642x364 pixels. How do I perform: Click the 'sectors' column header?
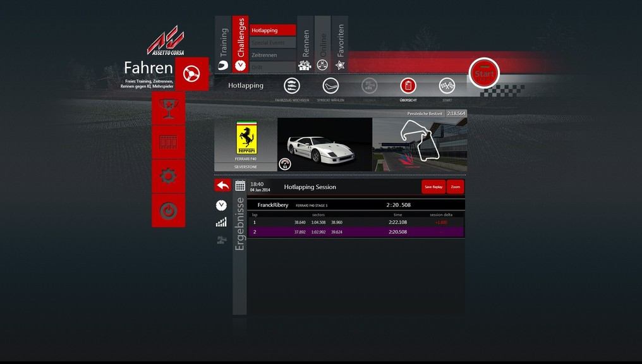[x=318, y=215]
